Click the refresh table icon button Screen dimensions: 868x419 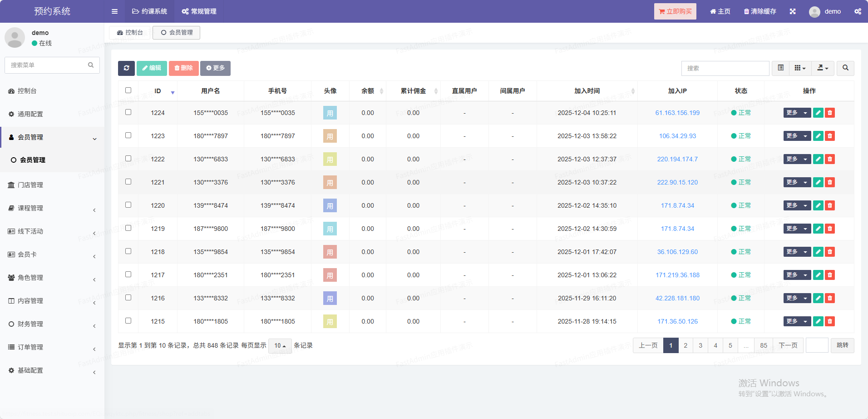(126, 68)
